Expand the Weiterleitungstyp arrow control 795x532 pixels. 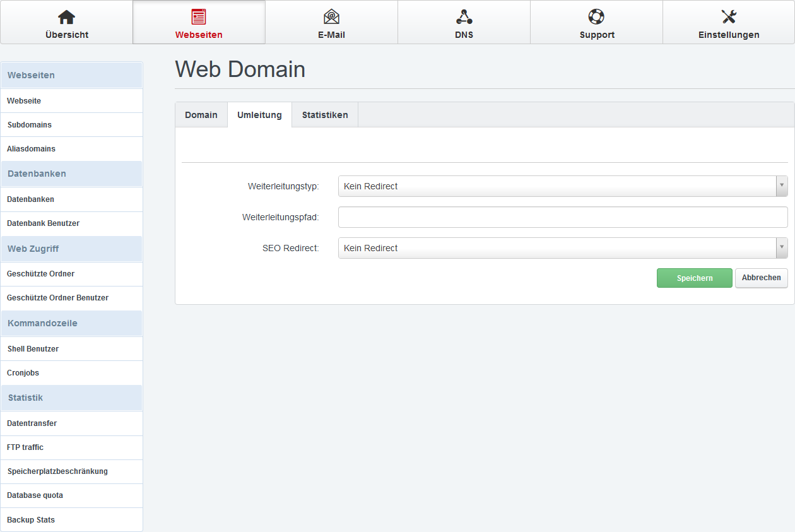(x=782, y=186)
